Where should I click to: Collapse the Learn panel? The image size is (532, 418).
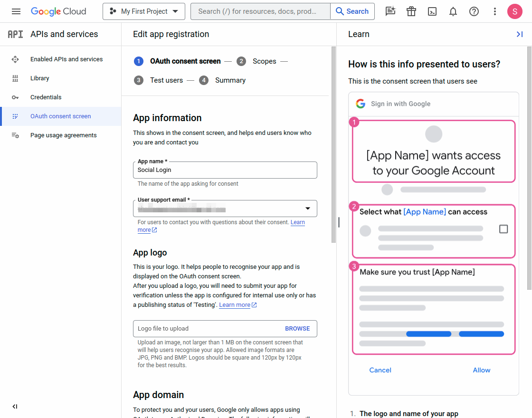(520, 34)
